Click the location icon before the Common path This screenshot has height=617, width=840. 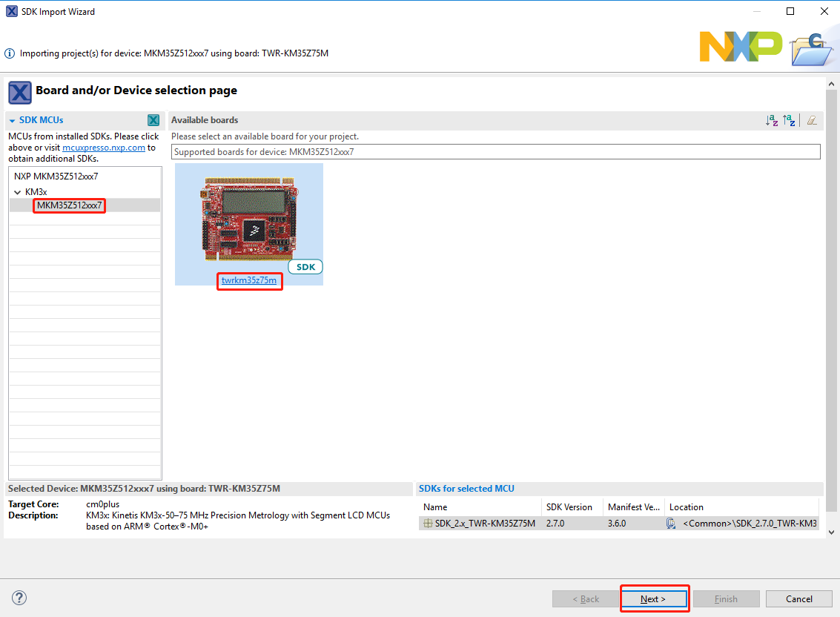click(671, 524)
